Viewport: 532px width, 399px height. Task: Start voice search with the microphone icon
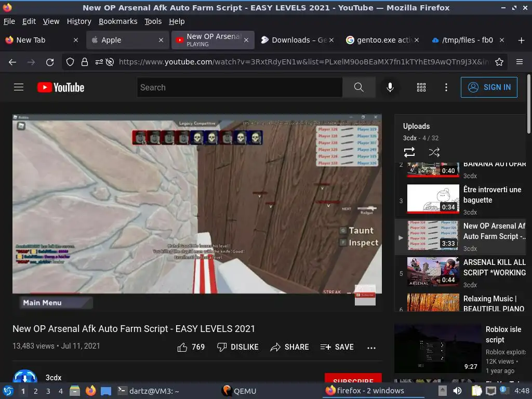[390, 87]
